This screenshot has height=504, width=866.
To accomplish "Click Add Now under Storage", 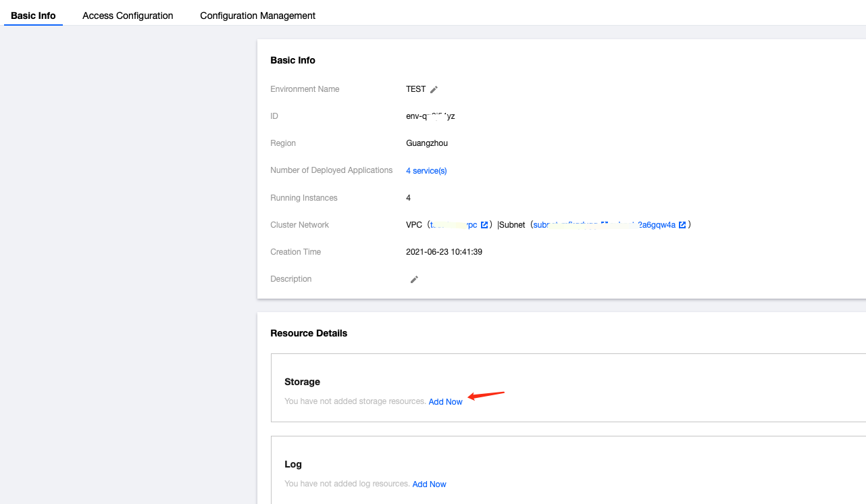I will [x=445, y=401].
